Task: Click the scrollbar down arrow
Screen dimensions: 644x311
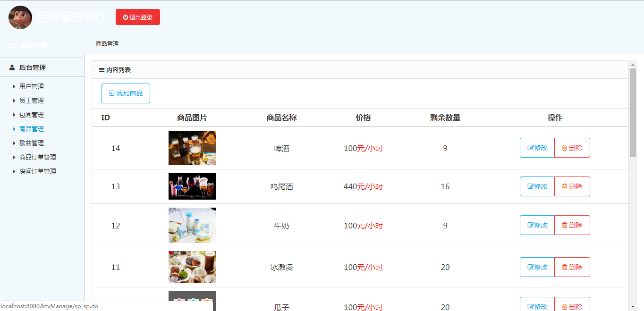Action: 633,307
